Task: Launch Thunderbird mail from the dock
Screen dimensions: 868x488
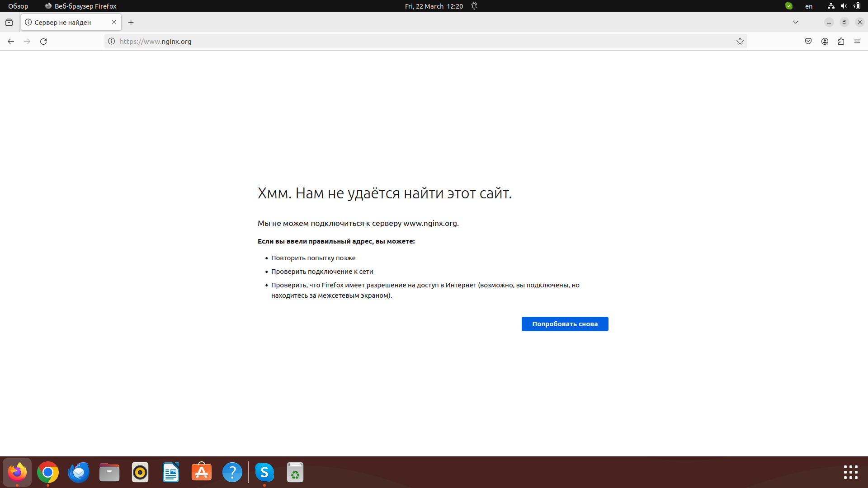Action: pyautogui.click(x=79, y=472)
